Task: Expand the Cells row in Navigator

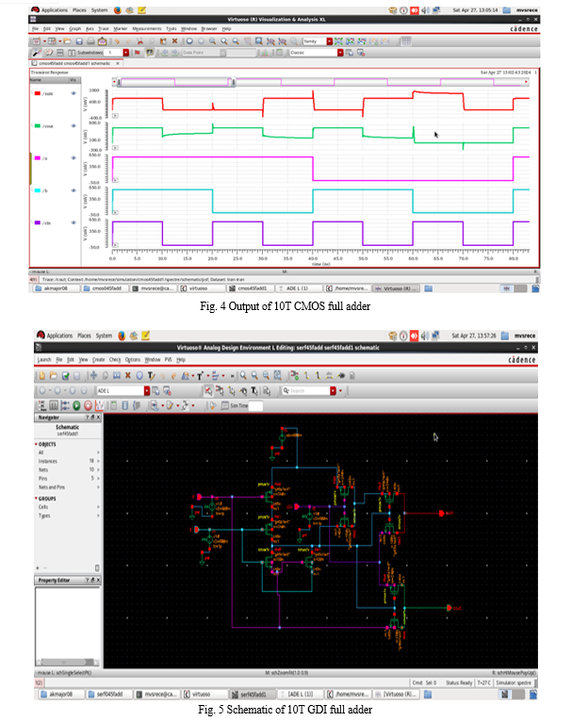Action: pos(98,507)
